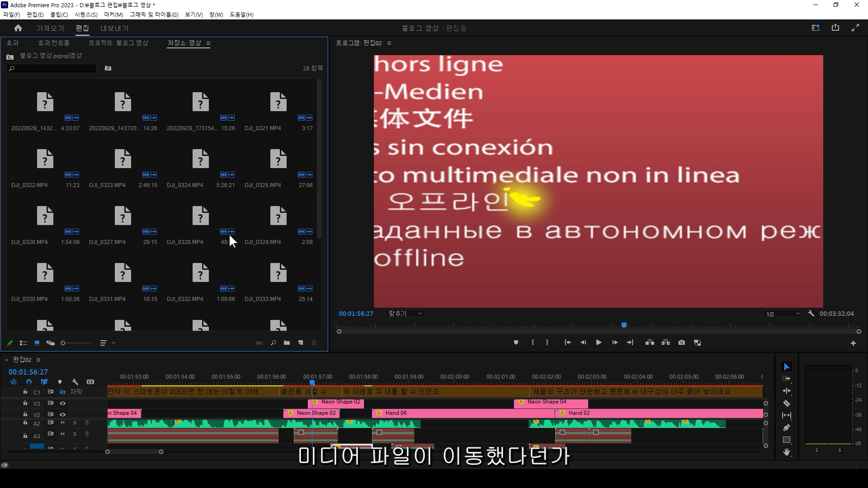The width and height of the screenshot is (868, 488).
Task: Open playback resolution 1/2 dropdown
Action: pos(782,314)
